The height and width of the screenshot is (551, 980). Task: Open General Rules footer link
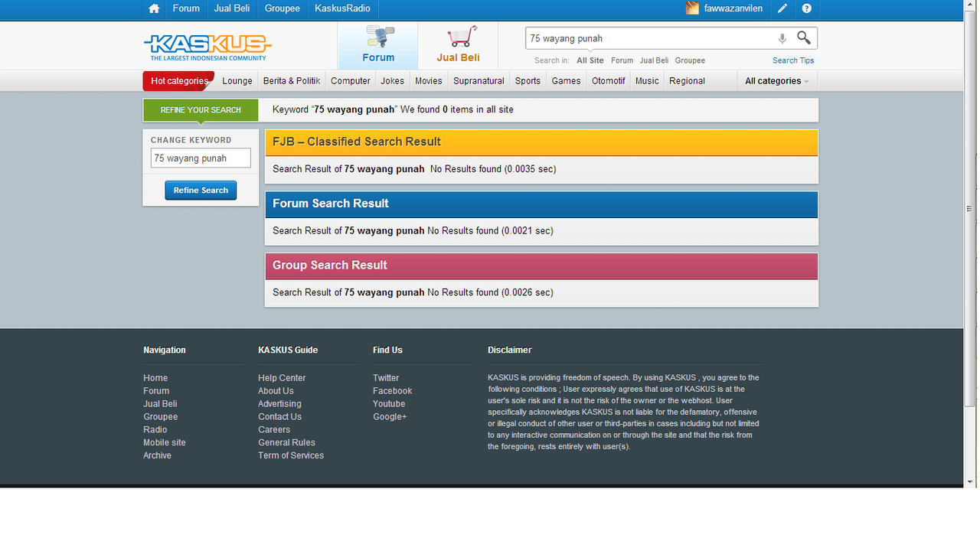point(286,443)
